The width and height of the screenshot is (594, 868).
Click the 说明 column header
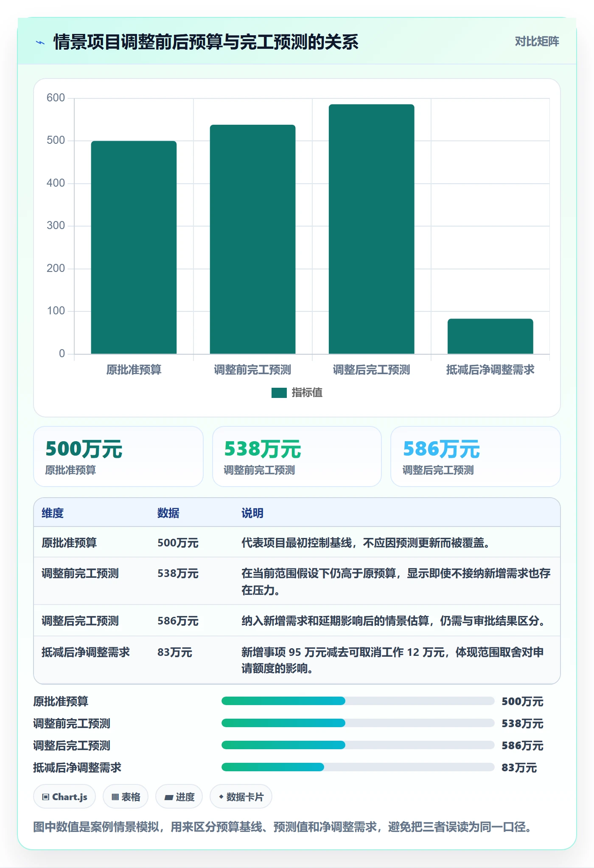pos(252,513)
